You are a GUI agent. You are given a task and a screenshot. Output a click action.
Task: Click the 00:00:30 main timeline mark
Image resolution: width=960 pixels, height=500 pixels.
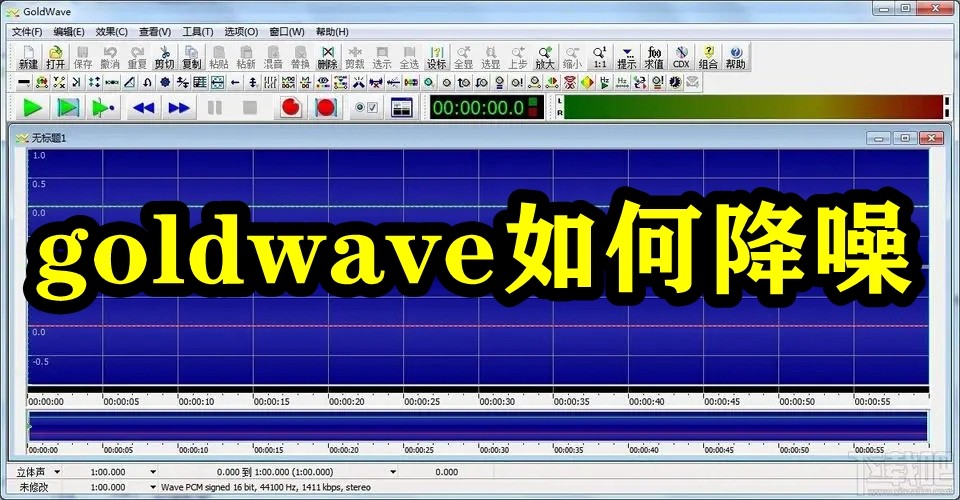click(497, 402)
